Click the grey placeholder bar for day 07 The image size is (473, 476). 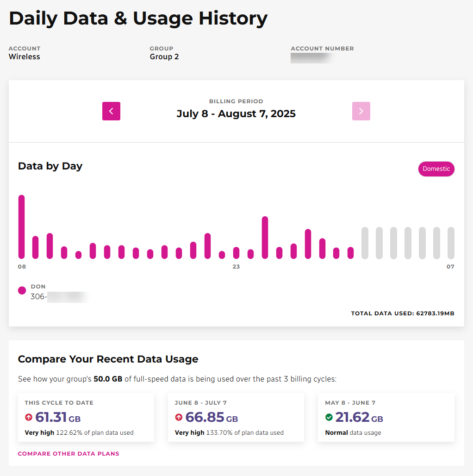pos(451,243)
